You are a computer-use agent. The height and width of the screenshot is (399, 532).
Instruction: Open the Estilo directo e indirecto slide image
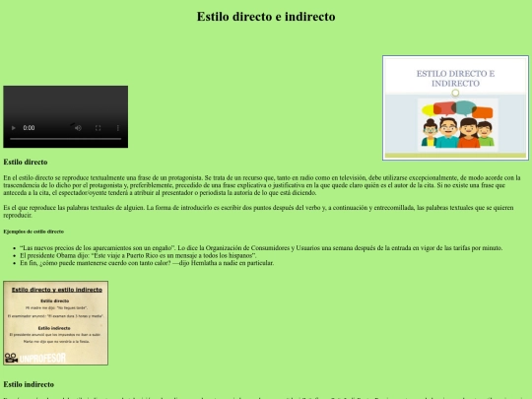[455, 108]
